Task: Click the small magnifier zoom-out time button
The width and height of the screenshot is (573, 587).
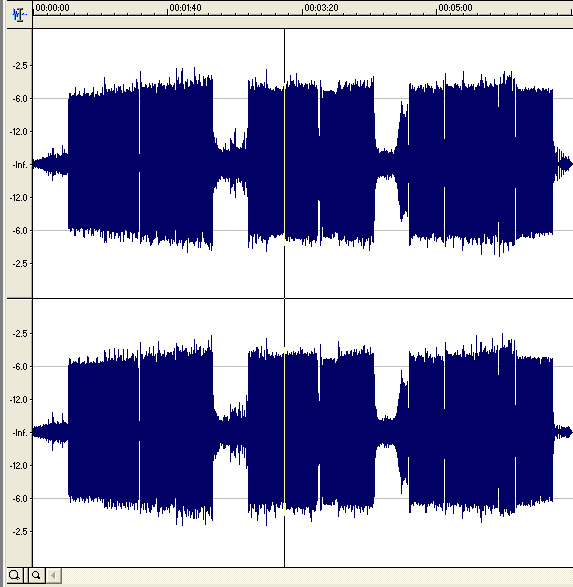Action: click(36, 575)
